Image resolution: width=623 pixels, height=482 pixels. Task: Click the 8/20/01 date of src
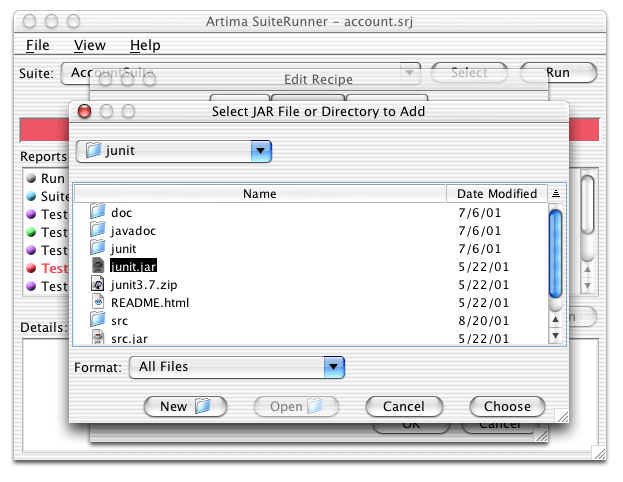tap(484, 321)
